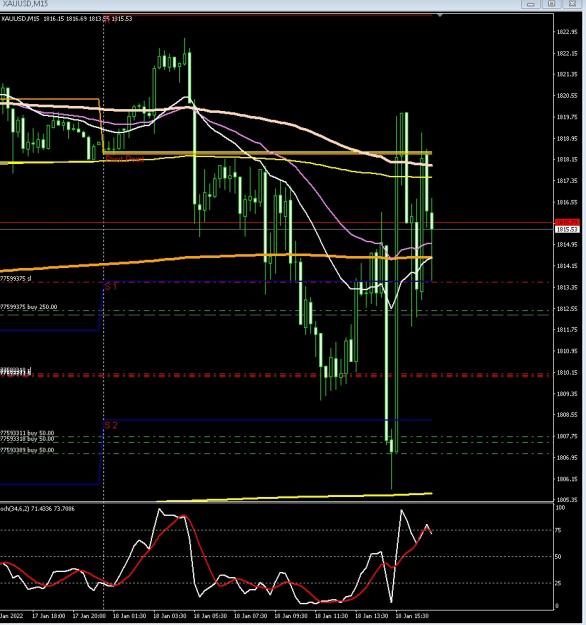Screen dimensions: 586x625
Task: Click the chart shift triangle marker
Action: click(440, 15)
